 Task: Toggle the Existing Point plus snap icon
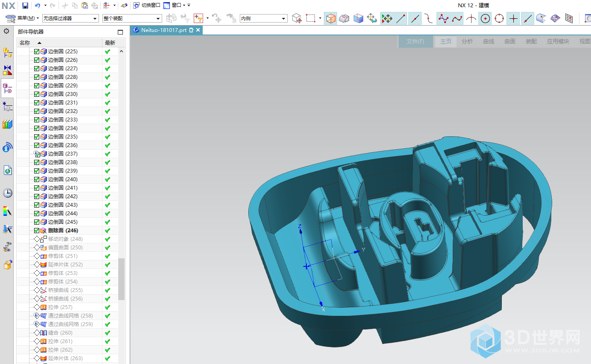pyautogui.click(x=513, y=18)
